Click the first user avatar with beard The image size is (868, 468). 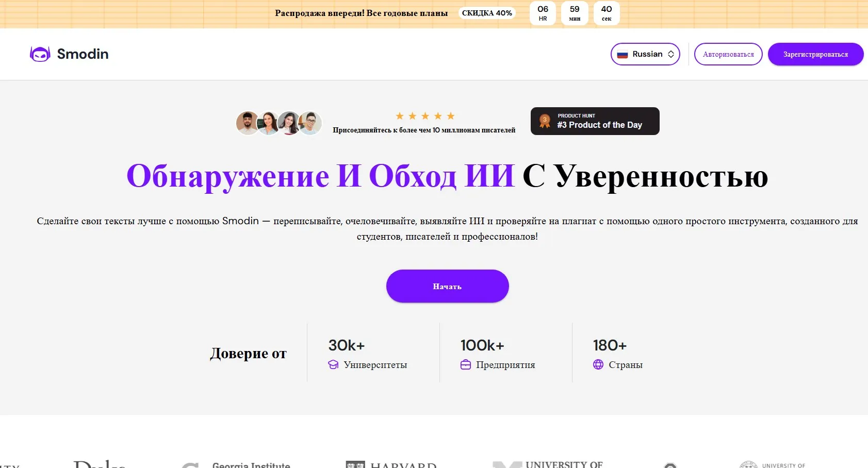click(x=248, y=123)
